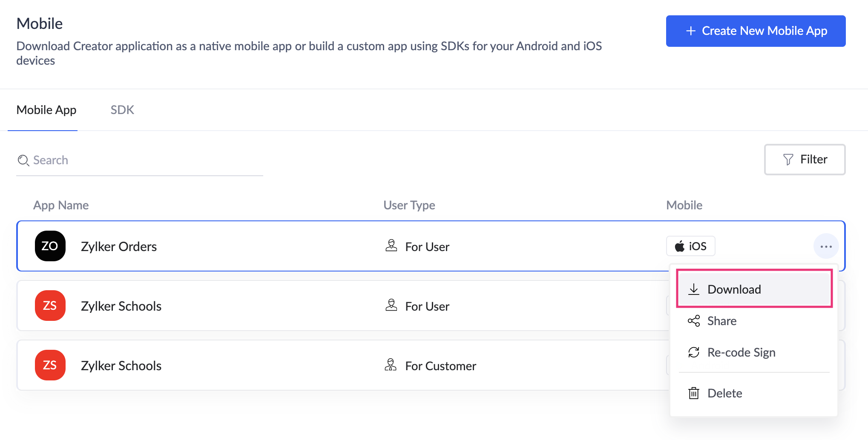Image resolution: width=868 pixels, height=440 pixels.
Task: Open the three-dot menu for Zylker Orders
Action: (x=826, y=246)
